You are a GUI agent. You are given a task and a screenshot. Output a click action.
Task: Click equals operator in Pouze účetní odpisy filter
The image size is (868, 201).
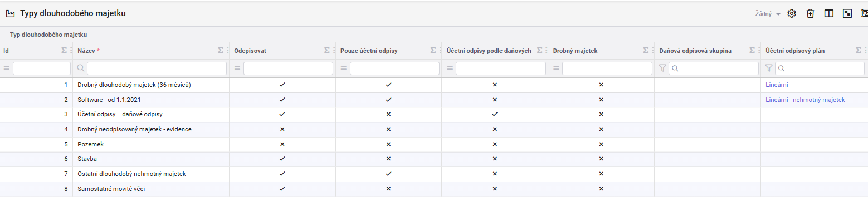344,68
